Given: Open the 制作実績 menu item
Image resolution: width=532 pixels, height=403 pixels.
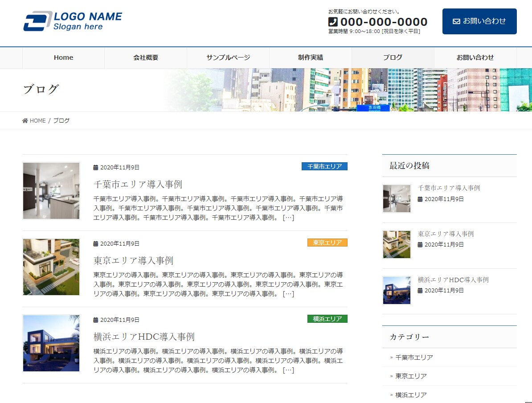Looking at the screenshot, I should pos(311,58).
